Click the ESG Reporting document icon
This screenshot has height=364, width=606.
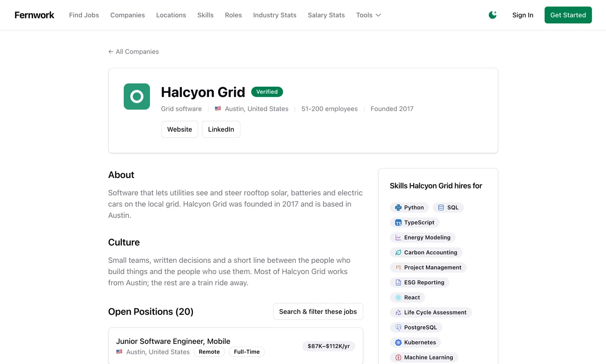[398, 282]
